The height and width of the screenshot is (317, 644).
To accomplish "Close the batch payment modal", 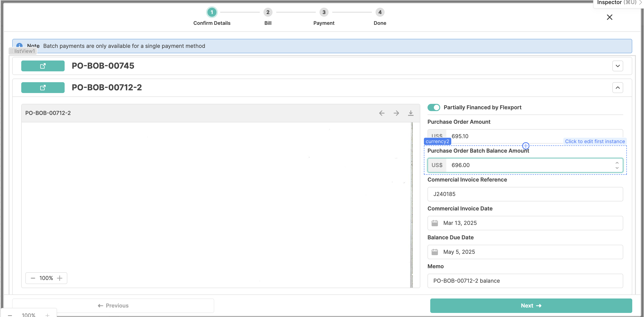I will (x=609, y=17).
